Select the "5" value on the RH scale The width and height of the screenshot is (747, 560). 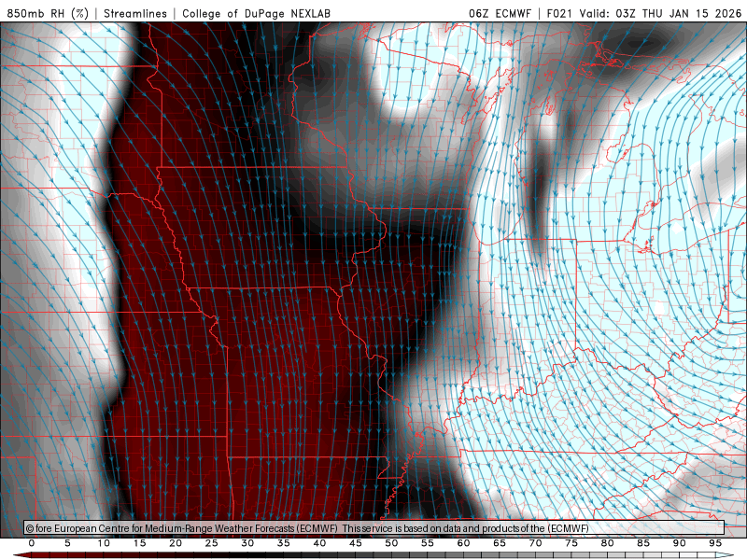[67, 543]
